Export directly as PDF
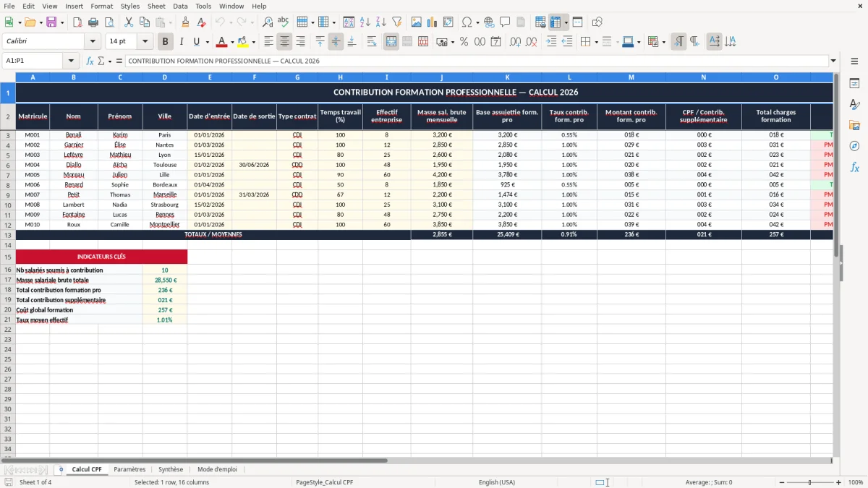 pos(78,22)
